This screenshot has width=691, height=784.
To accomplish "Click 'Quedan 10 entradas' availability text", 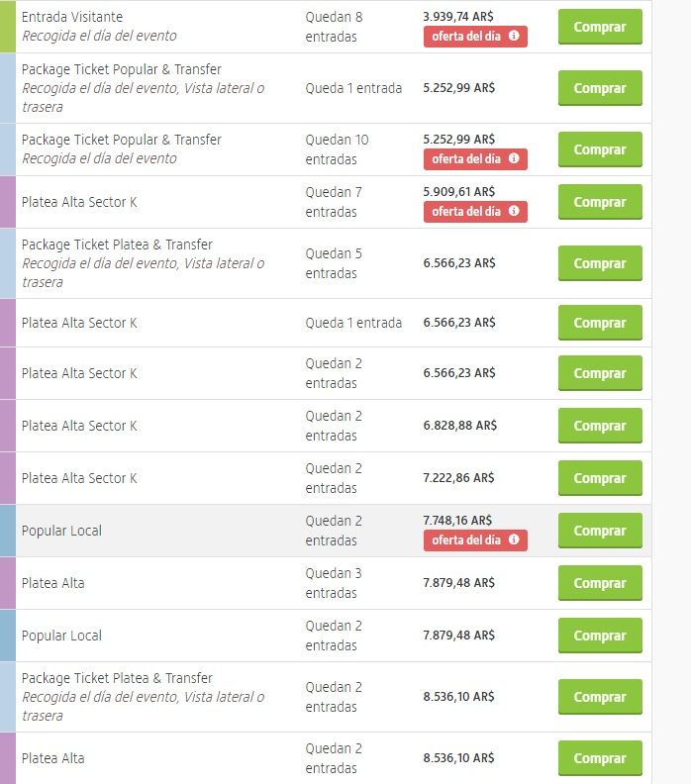I will [x=337, y=149].
